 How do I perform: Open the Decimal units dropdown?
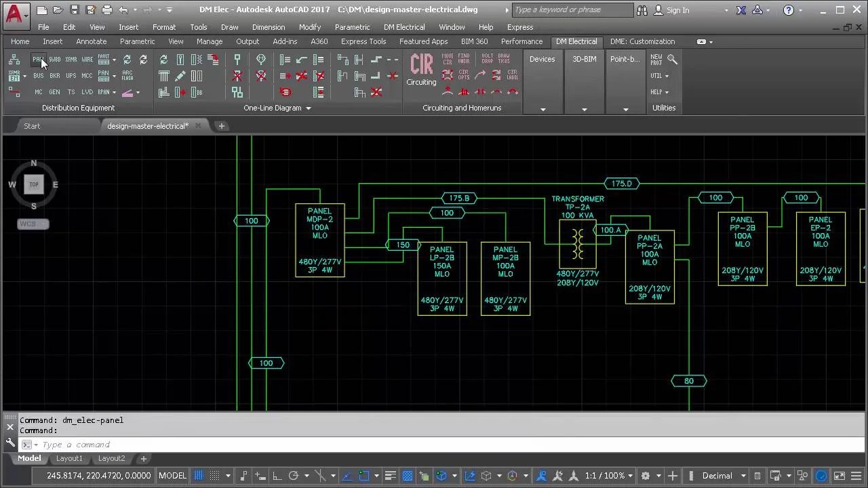[724, 476]
